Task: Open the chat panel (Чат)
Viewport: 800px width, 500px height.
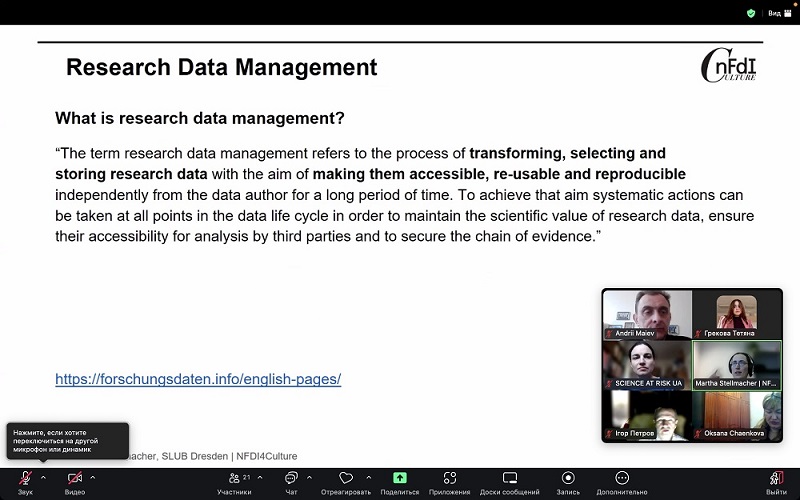Action: 291,479
